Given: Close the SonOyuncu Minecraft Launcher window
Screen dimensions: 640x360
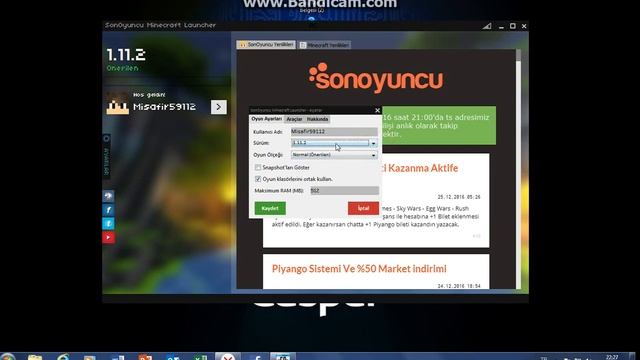Looking at the screenshot, I should tap(524, 26).
